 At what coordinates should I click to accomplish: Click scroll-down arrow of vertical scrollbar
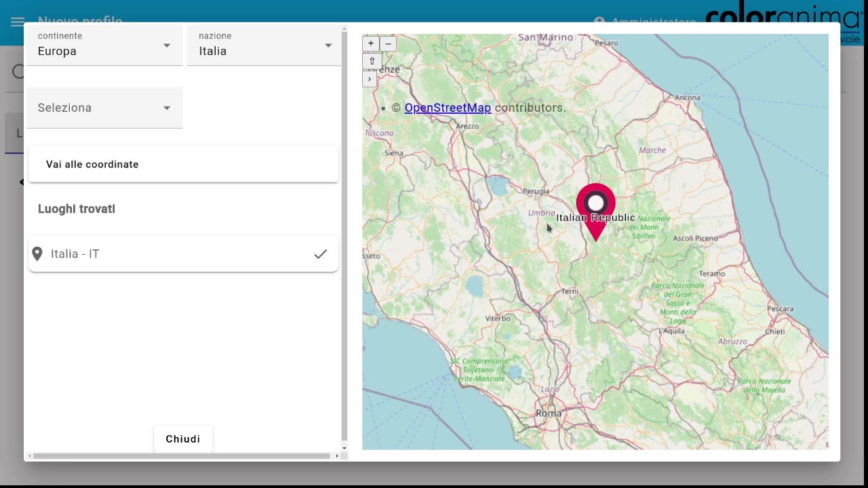(x=344, y=448)
